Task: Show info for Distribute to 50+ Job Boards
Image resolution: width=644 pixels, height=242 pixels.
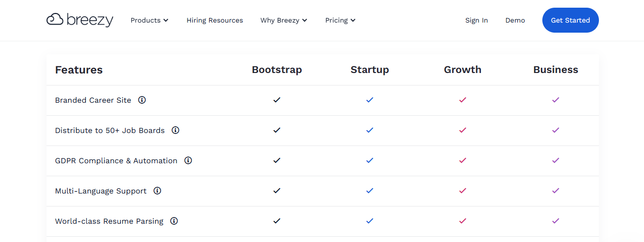Action: coord(176,130)
